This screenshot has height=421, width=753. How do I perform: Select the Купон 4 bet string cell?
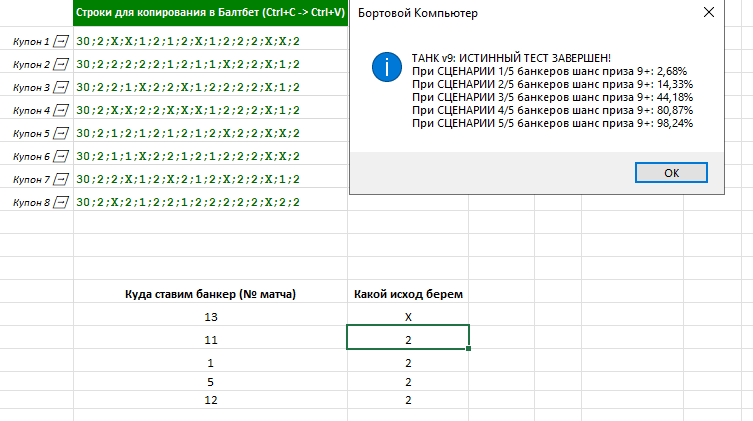210,108
